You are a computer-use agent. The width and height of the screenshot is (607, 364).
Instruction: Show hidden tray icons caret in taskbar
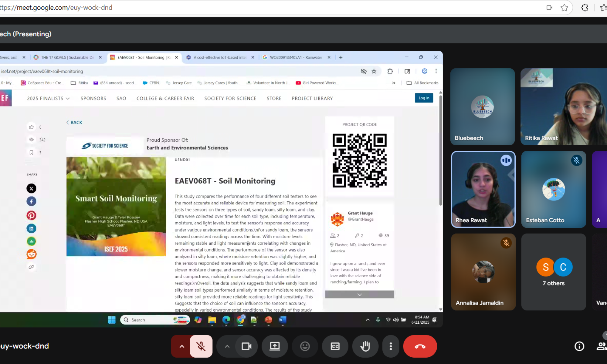(x=368, y=320)
